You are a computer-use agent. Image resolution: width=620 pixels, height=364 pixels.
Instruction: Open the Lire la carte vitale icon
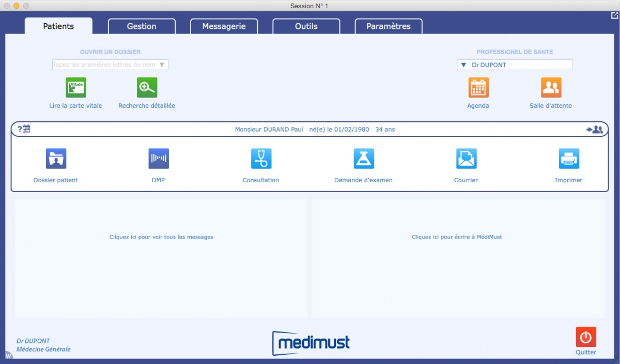(x=76, y=88)
